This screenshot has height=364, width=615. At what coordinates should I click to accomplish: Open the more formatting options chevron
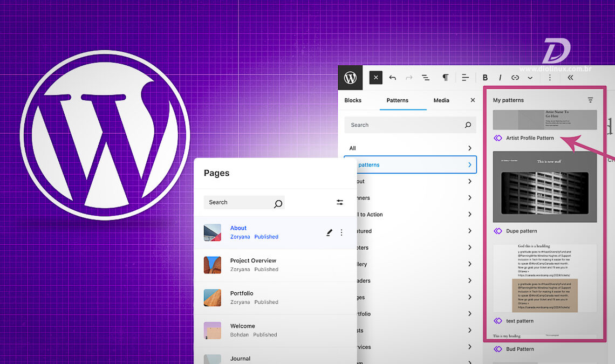coord(530,78)
